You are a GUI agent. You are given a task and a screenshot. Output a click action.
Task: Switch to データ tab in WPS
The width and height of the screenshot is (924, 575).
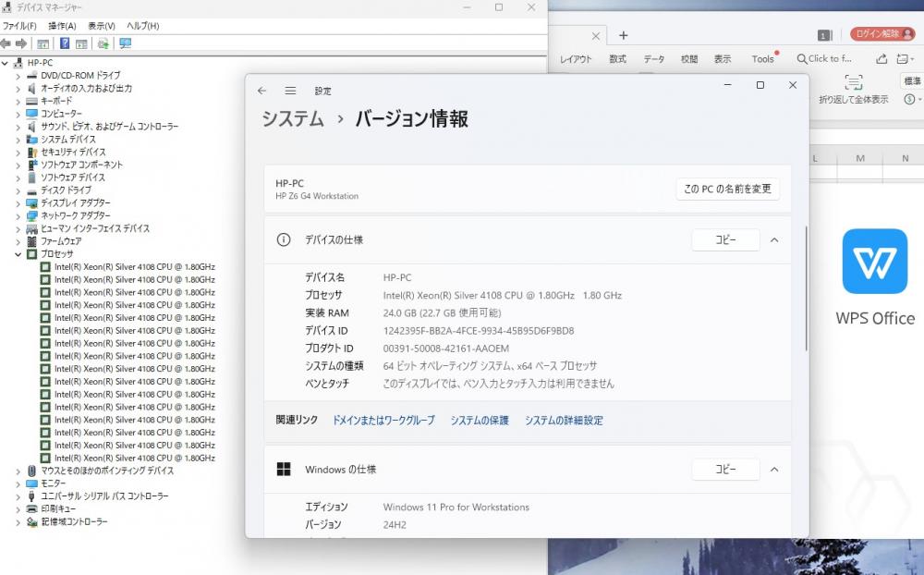653,59
